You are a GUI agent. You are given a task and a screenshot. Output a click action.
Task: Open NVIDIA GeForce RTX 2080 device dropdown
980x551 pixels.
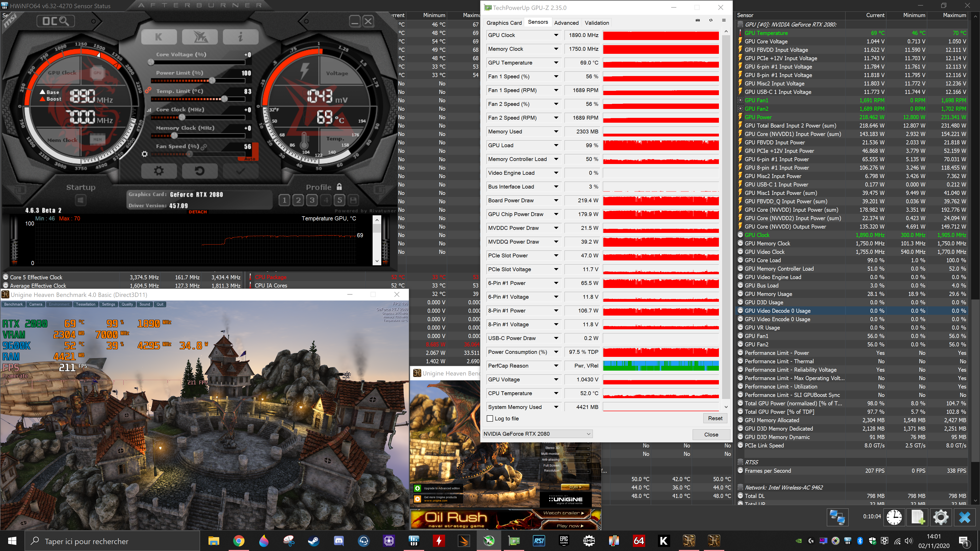[x=537, y=434]
